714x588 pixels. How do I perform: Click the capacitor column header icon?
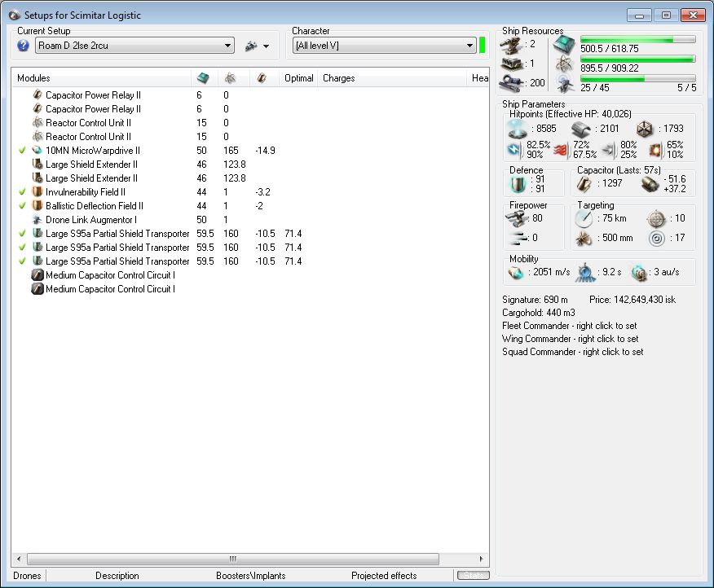(x=262, y=78)
